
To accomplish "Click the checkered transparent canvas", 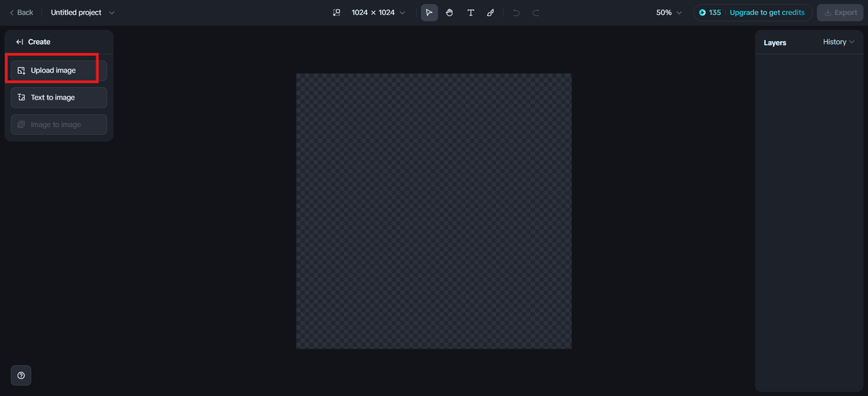I will [x=434, y=211].
